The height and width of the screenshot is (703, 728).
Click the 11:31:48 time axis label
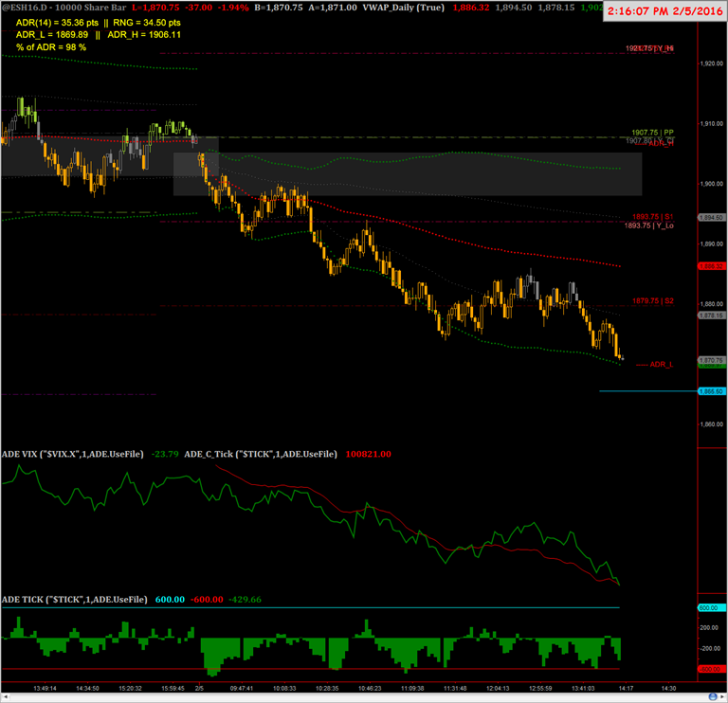pos(455,689)
